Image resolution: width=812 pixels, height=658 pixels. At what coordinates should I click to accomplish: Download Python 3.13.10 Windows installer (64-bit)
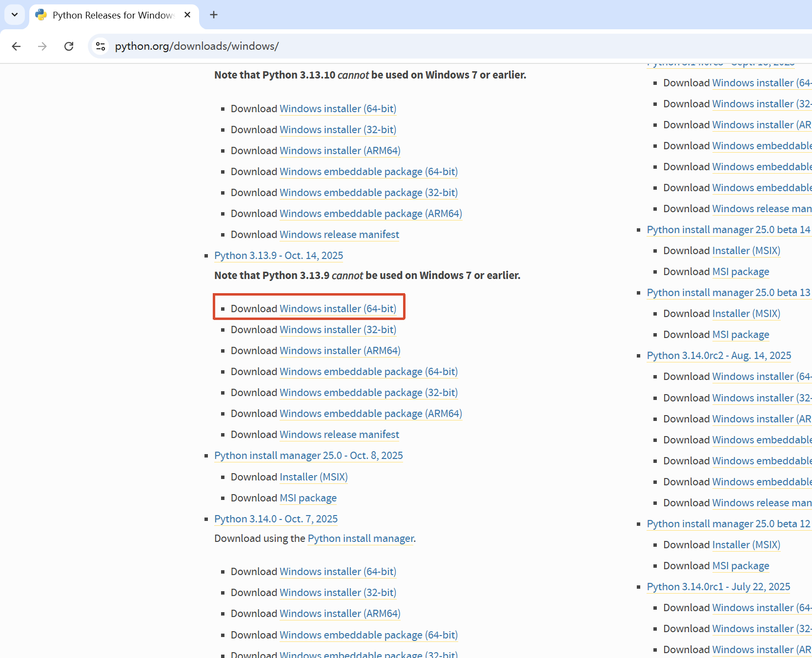(x=338, y=109)
